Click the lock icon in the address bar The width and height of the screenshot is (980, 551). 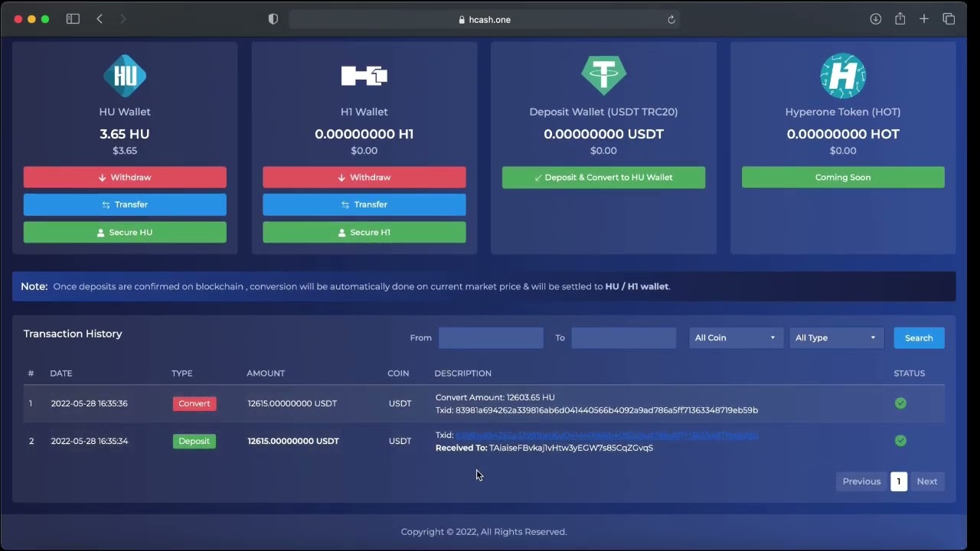[x=461, y=20]
